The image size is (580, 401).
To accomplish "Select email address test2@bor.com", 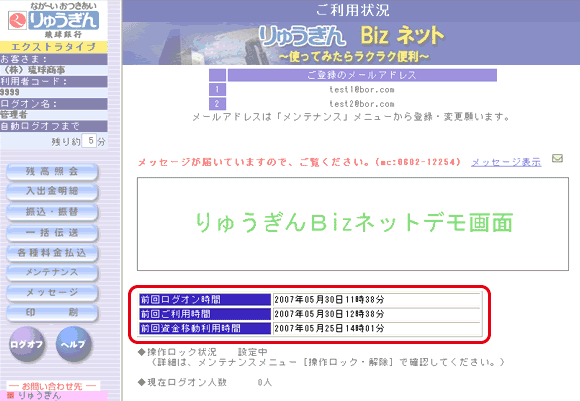I will click(x=362, y=104).
